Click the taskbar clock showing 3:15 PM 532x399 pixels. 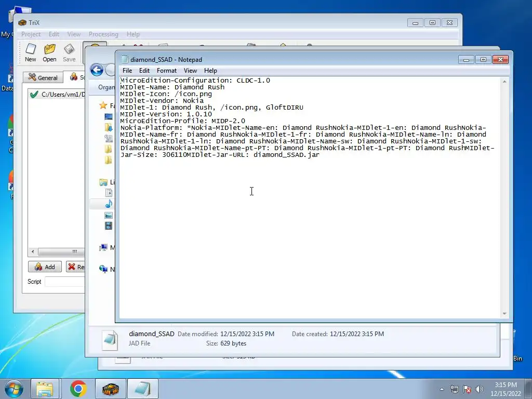pos(506,389)
